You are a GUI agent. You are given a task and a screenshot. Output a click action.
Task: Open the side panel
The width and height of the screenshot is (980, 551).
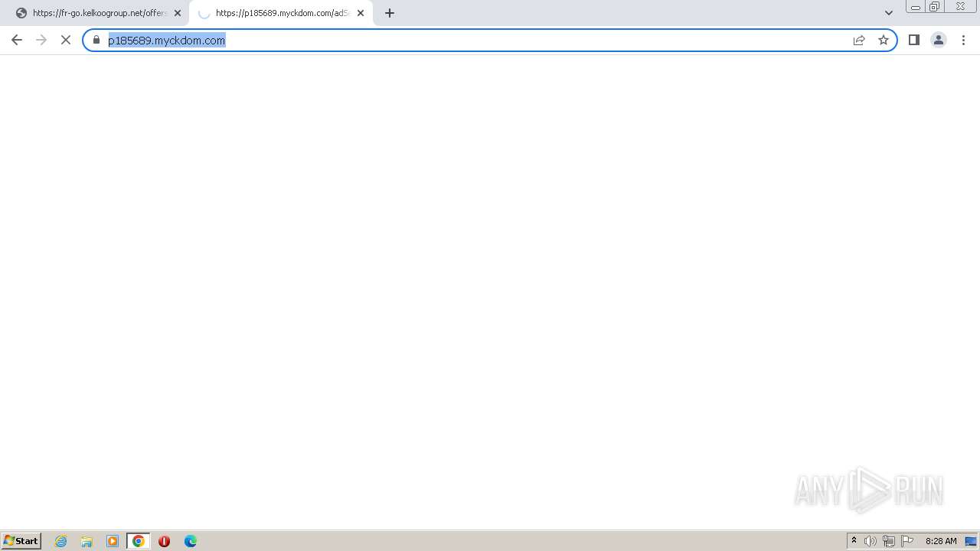coord(914,40)
